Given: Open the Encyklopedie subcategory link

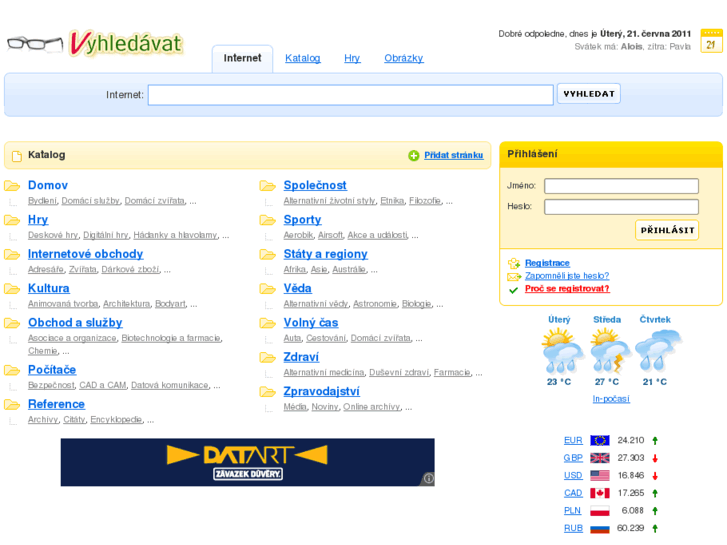Looking at the screenshot, I should (x=116, y=420).
